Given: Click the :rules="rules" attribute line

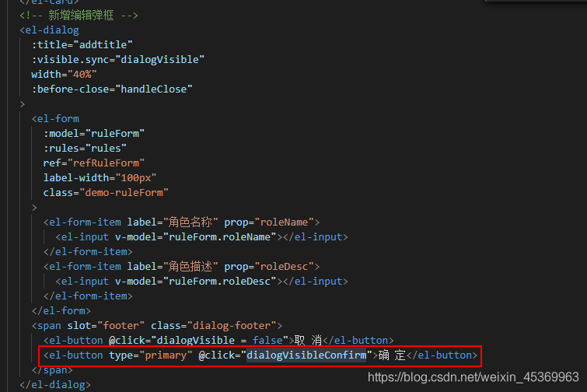Looking at the screenshot, I should 85,149.
